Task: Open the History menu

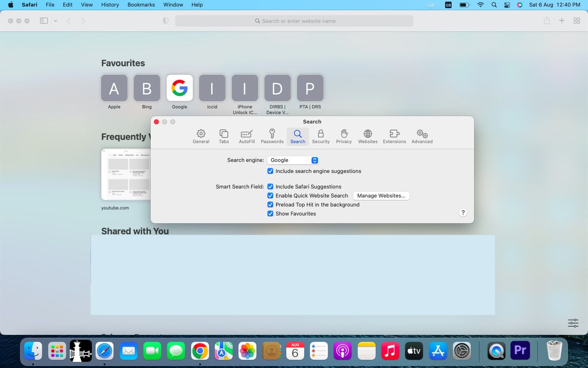Action: (x=110, y=4)
